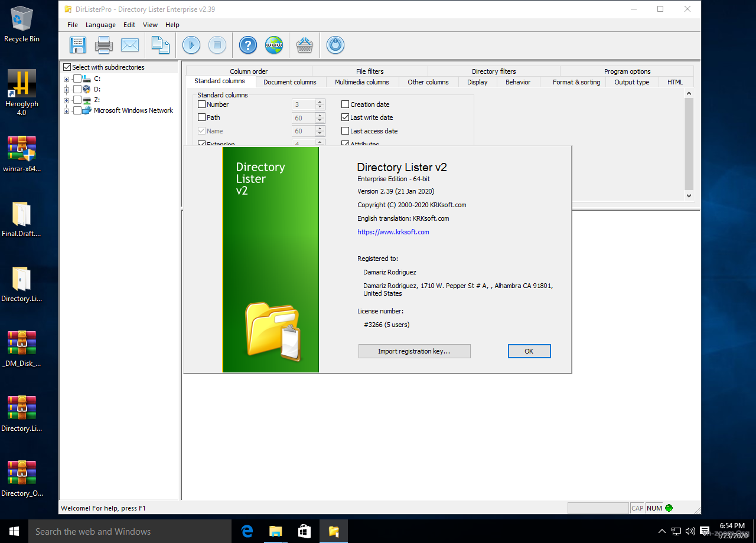Open the View menu
Viewport: 756px width, 543px height.
150,25
